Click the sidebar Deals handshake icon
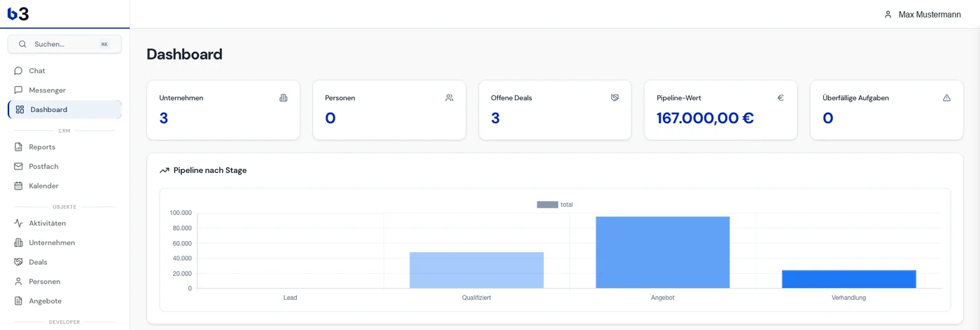 coord(18,262)
